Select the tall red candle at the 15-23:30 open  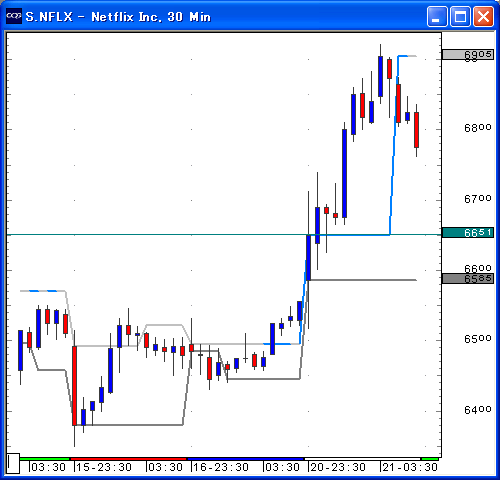pyautogui.click(x=74, y=386)
